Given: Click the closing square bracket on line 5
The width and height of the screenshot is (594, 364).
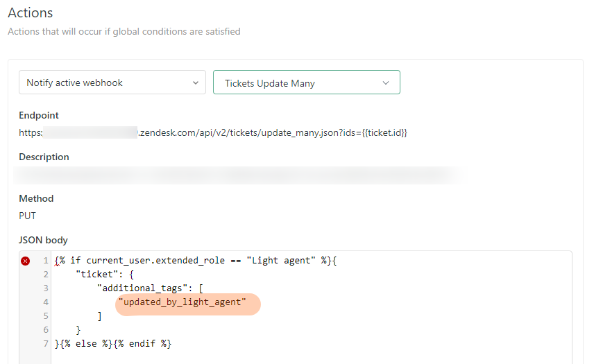Looking at the screenshot, I should 100,315.
